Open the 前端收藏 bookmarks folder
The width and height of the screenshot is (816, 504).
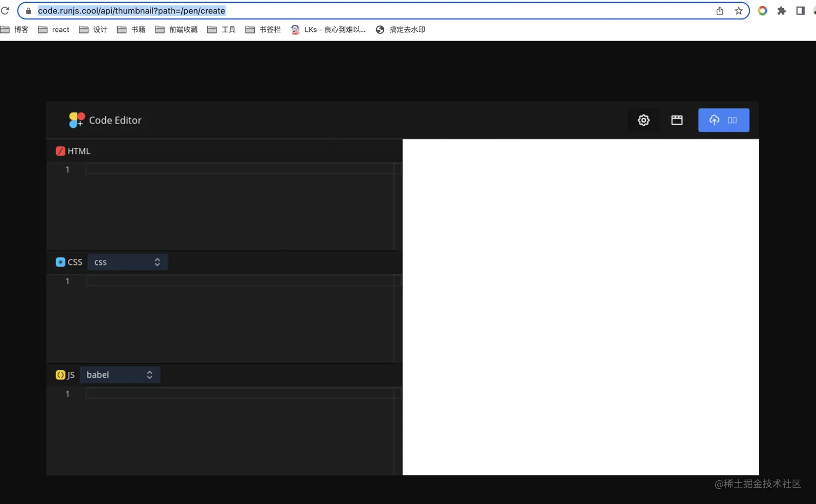tap(176, 30)
